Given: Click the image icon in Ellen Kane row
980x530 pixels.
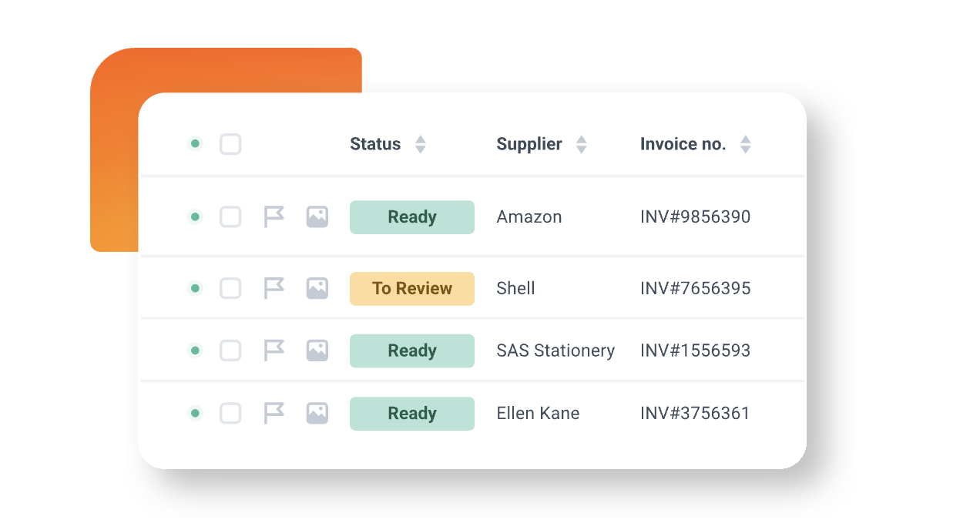Looking at the screenshot, I should tap(317, 413).
